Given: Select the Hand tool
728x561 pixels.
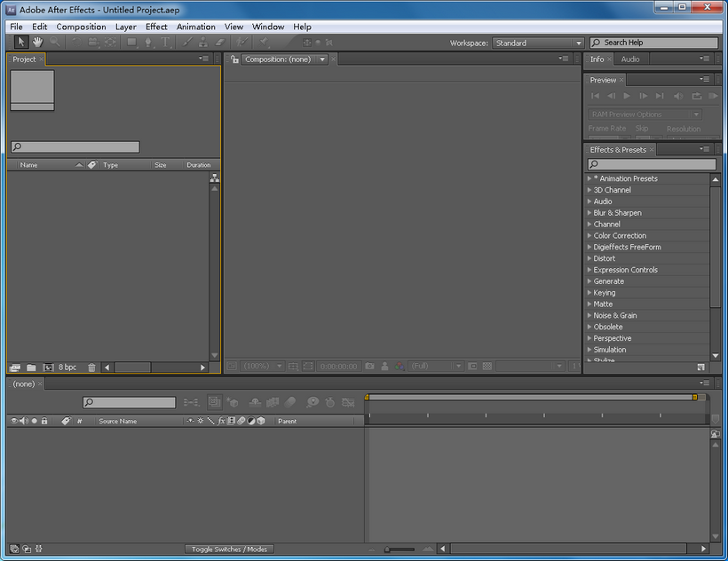Looking at the screenshot, I should [38, 41].
